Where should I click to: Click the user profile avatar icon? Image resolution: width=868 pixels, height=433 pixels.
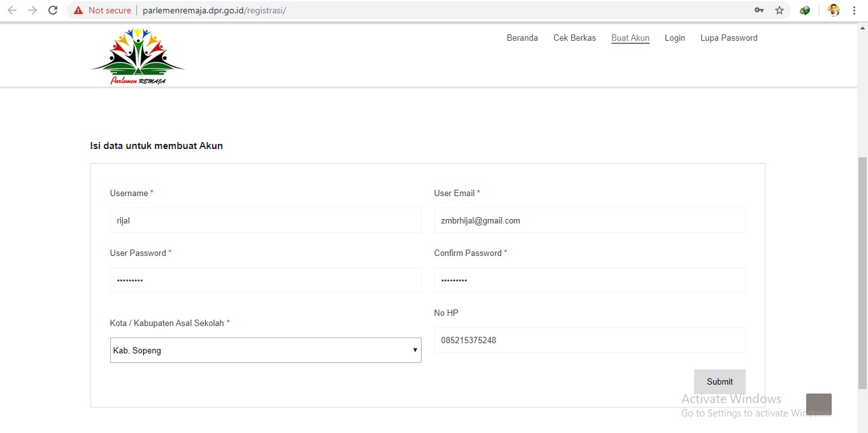pyautogui.click(x=833, y=10)
